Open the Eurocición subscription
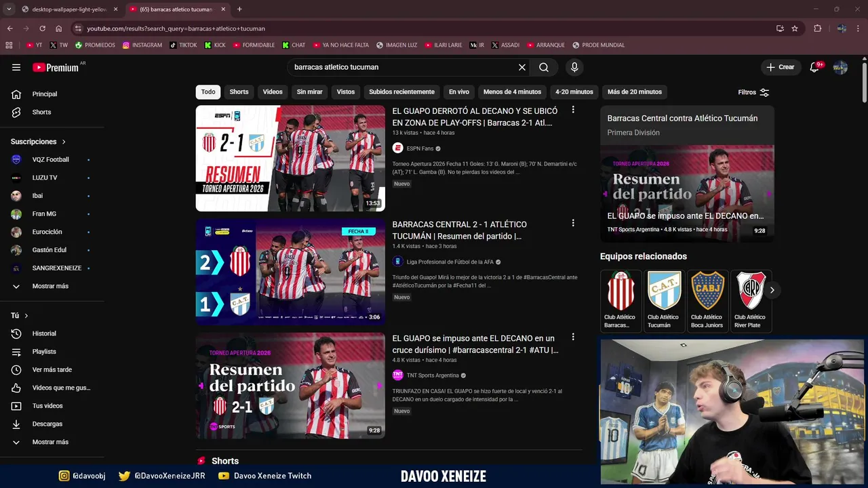Viewport: 868px width, 488px height. click(47, 232)
